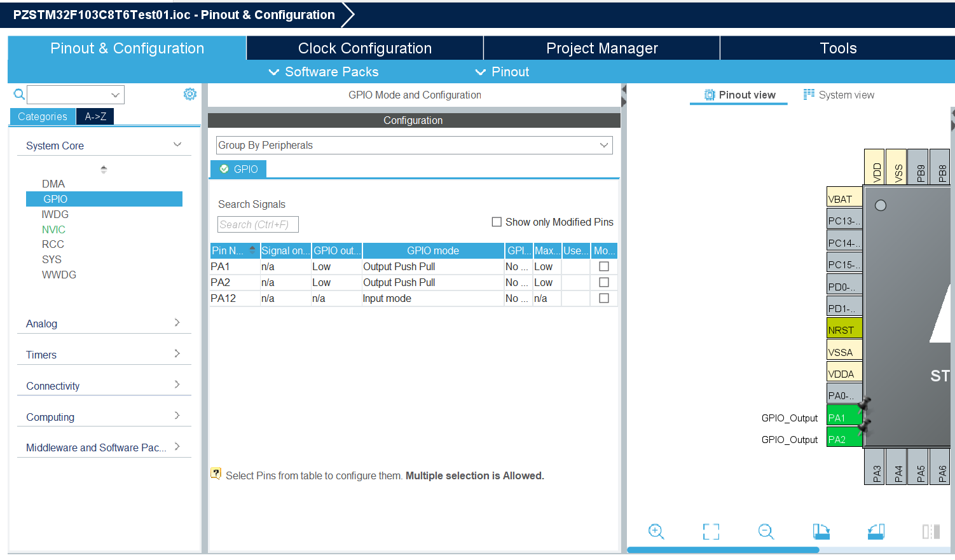Tick the Modified checkbox for PA12
955x560 pixels.
click(x=604, y=298)
